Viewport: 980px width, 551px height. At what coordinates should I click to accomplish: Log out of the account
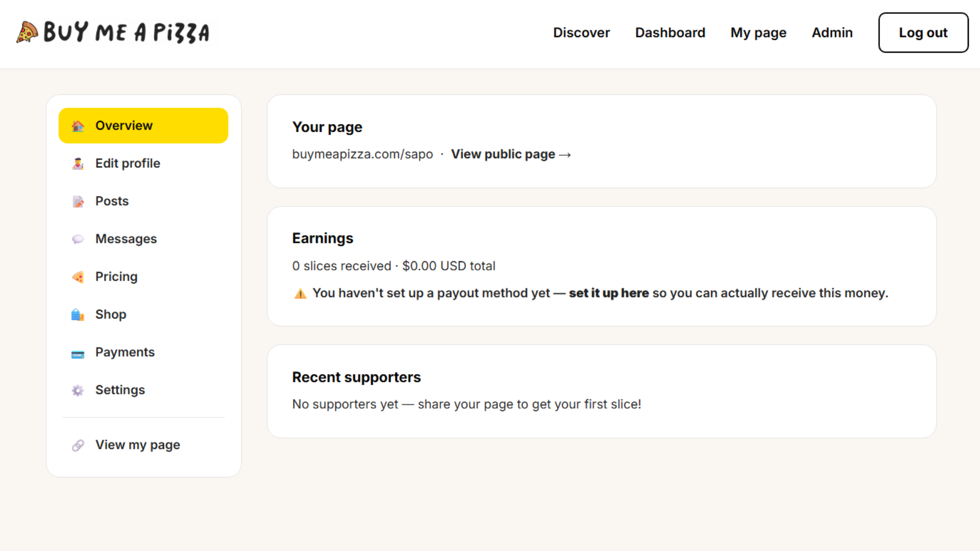[x=923, y=33]
